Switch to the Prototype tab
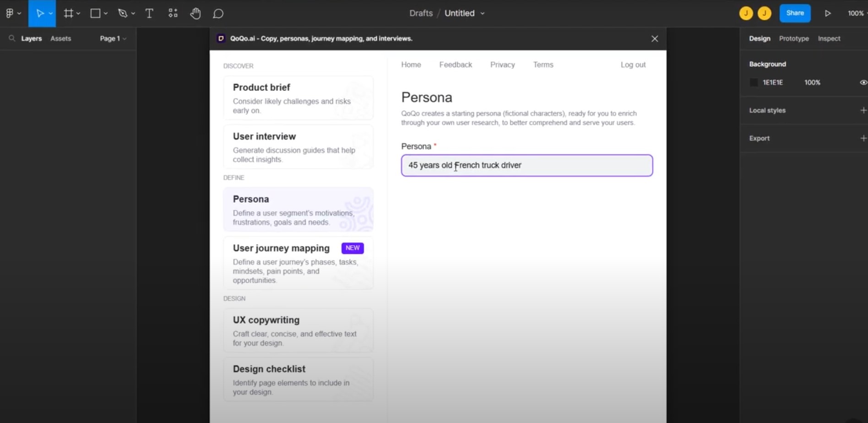868x423 pixels. tap(794, 38)
